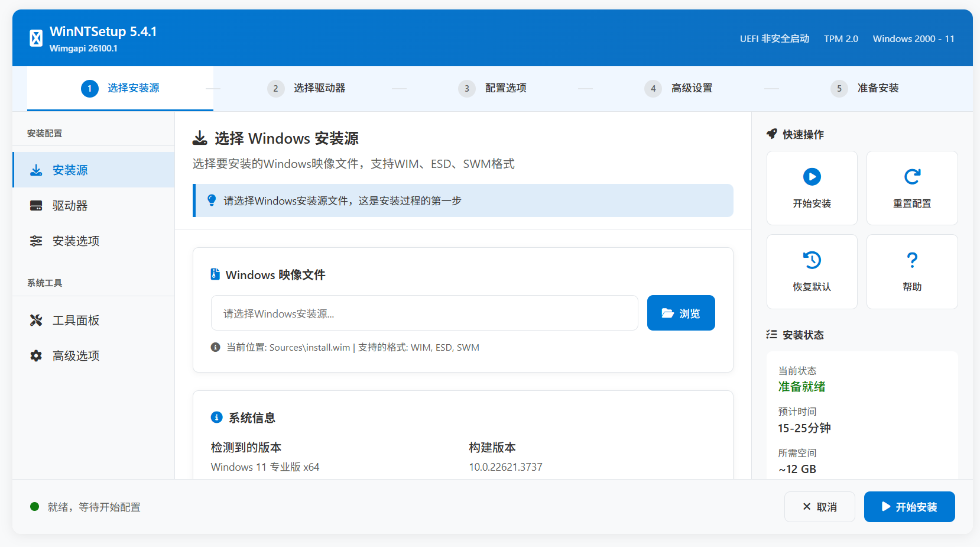Click the 系统信息 info icon
Screen dimensions: 980x547
tap(217, 417)
